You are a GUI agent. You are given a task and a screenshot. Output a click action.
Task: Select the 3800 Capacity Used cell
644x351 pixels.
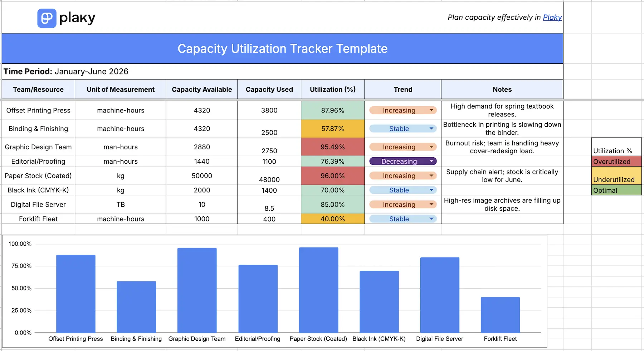(269, 110)
